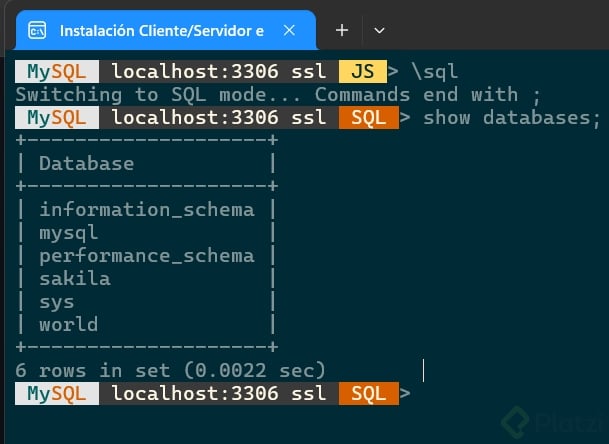
Task: Click the orange SQL badge beside show databases
Action: pos(369,118)
